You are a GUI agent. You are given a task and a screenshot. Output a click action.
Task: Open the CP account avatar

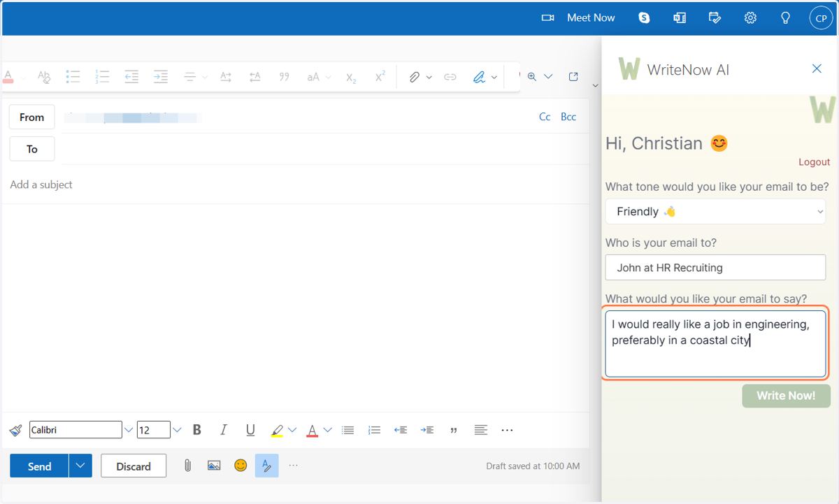(x=821, y=18)
